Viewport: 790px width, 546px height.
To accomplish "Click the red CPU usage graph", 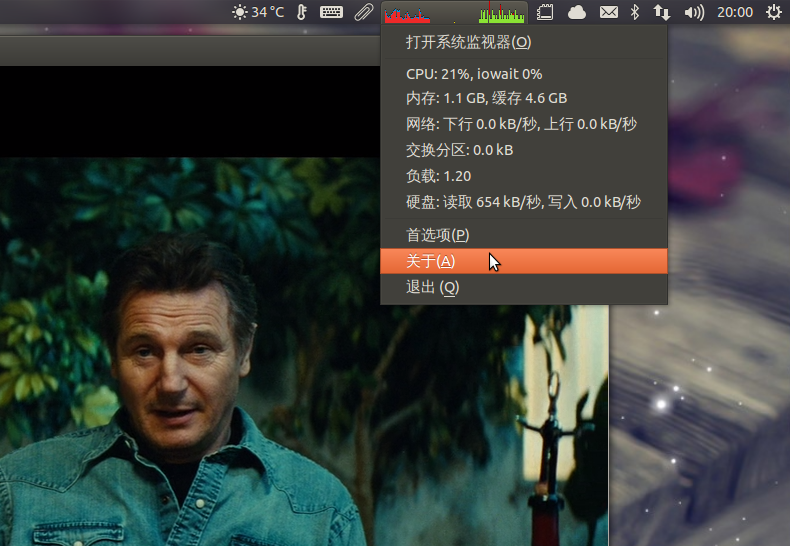I will coord(407,14).
